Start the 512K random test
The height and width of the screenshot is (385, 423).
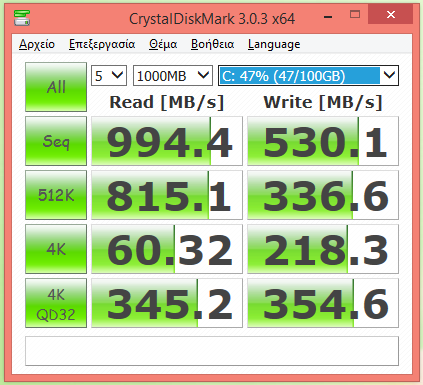[x=56, y=195]
